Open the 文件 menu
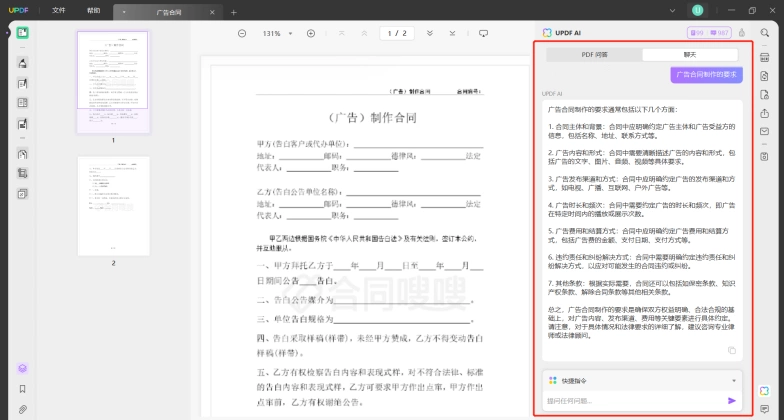 click(58, 10)
